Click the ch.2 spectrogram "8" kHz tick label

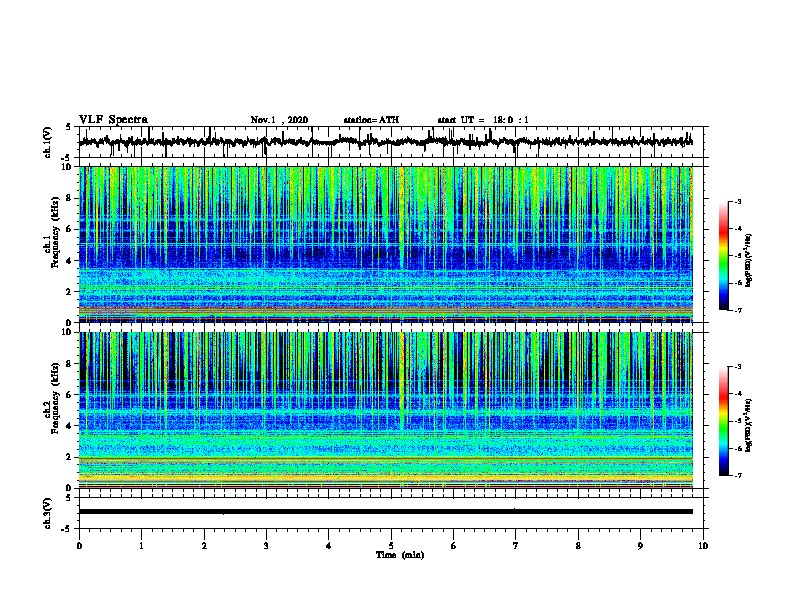[69, 364]
